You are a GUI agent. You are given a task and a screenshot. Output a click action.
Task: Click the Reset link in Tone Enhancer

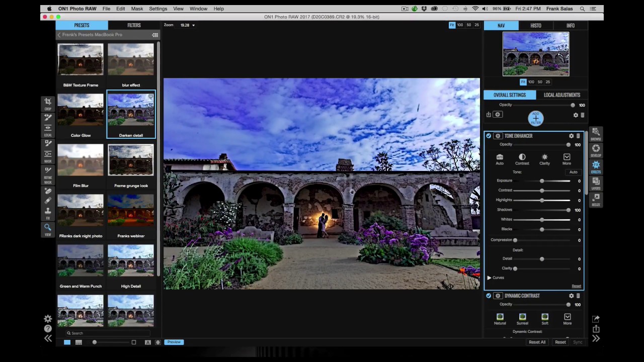pyautogui.click(x=576, y=286)
